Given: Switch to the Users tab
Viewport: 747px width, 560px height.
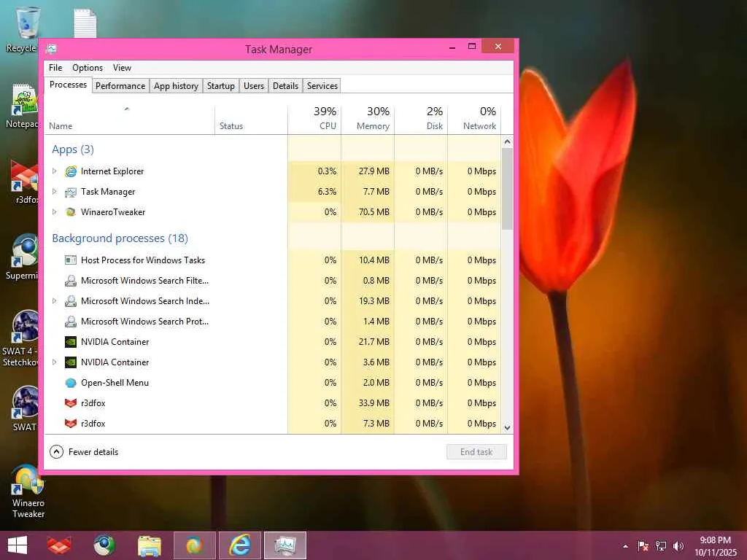Looking at the screenshot, I should (253, 86).
